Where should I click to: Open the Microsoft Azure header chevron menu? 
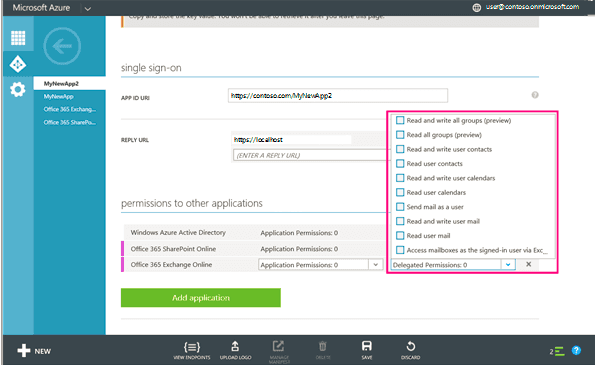(x=88, y=8)
